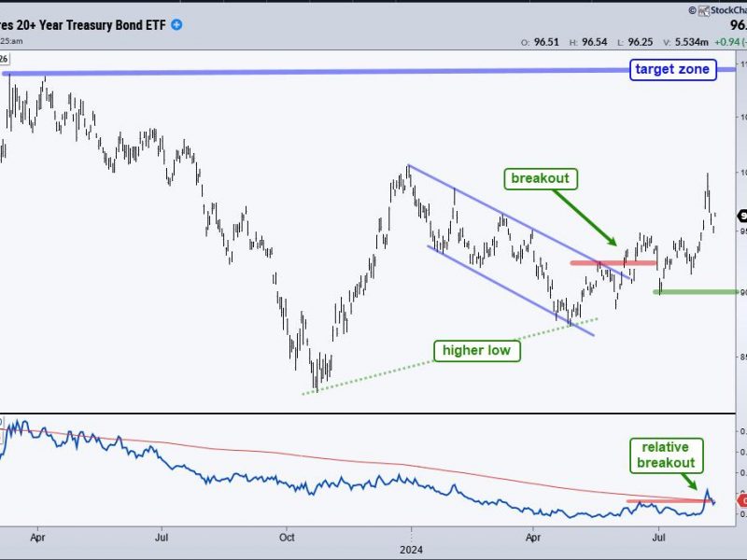The width and height of the screenshot is (747, 560).
Task: Click the 'Oct' date axis label
Action: (x=287, y=538)
